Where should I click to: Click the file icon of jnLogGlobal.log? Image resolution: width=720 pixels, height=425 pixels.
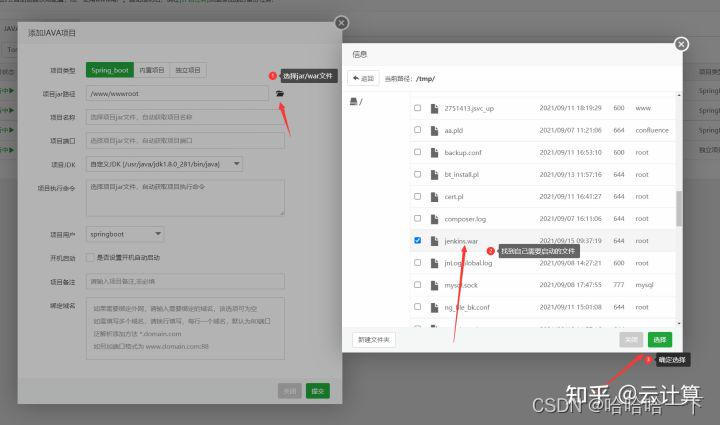pos(434,263)
